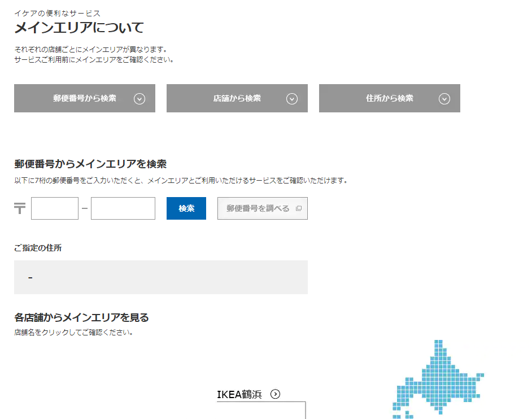Click the chevron icon in 郵便番号から検索
The image size is (532, 419).
tap(139, 99)
